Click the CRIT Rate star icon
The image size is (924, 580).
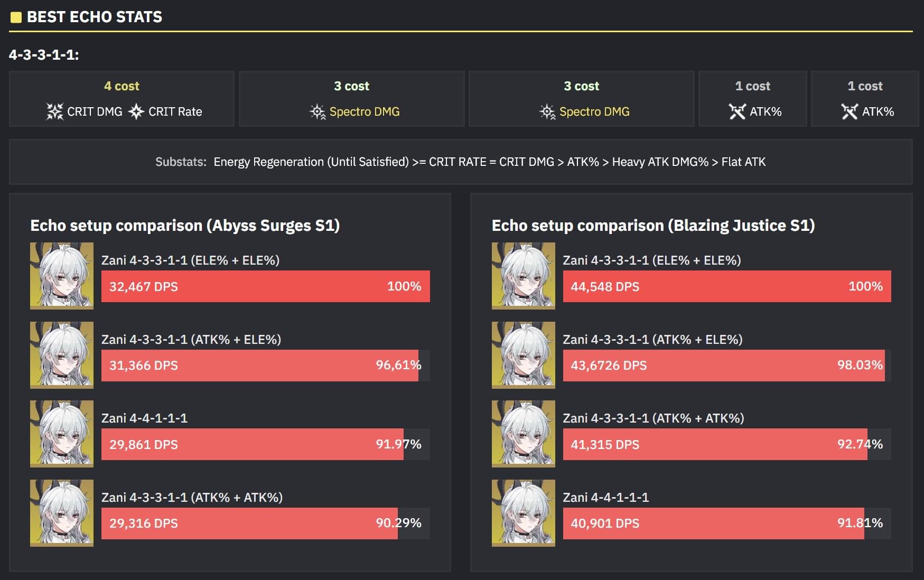[136, 111]
